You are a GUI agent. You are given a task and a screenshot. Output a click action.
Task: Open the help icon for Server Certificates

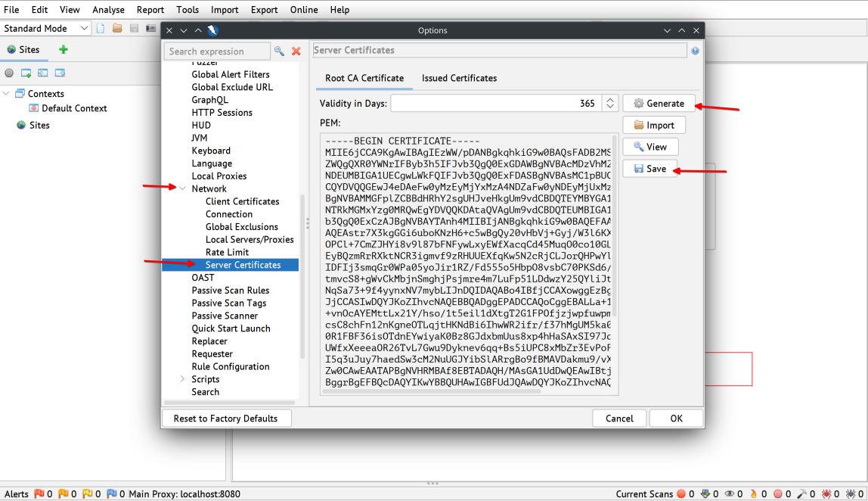695,51
